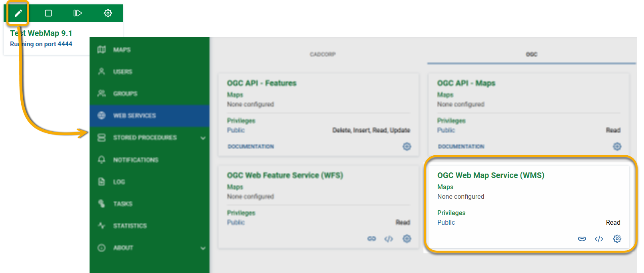Open Documentation link for OGC API Maps
The image size is (644, 273).
[461, 146]
